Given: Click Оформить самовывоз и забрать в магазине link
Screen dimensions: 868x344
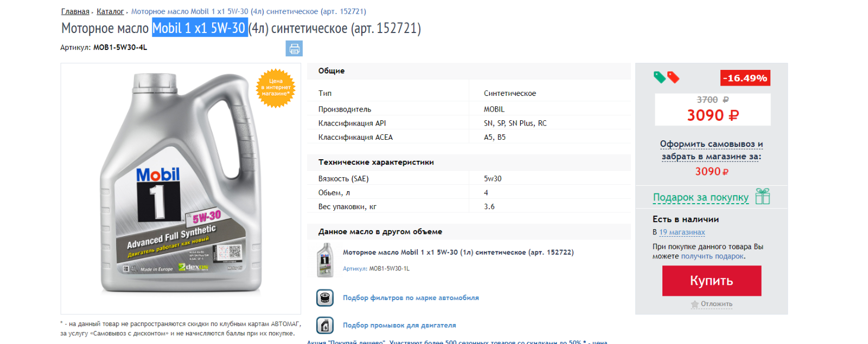Looking at the screenshot, I should pos(711,150).
